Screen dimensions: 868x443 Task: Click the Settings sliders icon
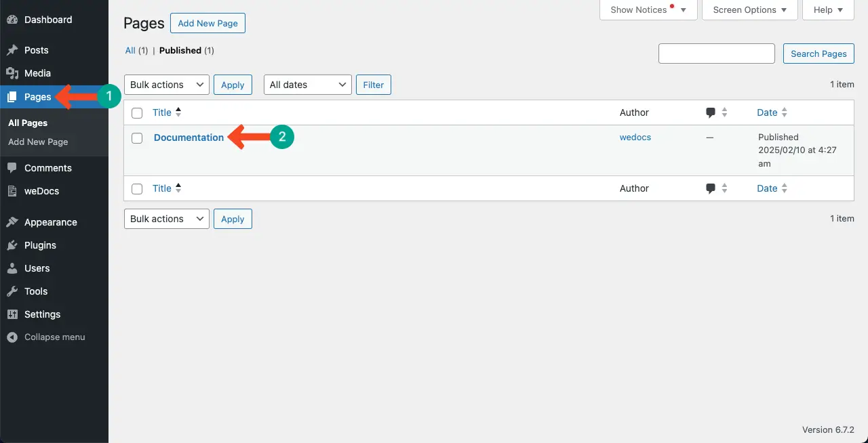click(12, 314)
